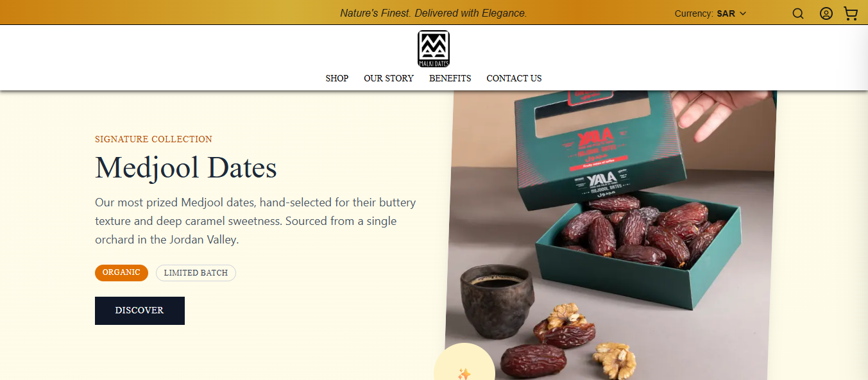Go to OUR STORY page
The width and height of the screenshot is (868, 380).
389,78
